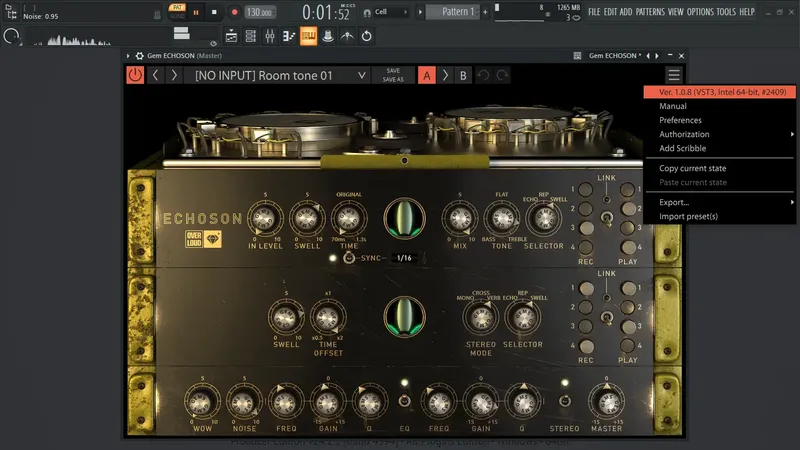
Task: Click the 130.000 tempo field
Action: click(260, 12)
